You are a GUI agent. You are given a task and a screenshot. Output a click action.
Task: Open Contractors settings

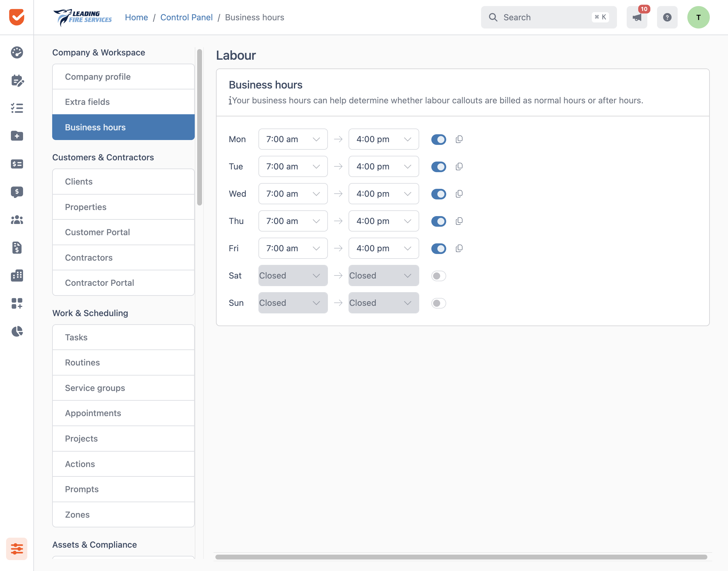pyautogui.click(x=123, y=257)
